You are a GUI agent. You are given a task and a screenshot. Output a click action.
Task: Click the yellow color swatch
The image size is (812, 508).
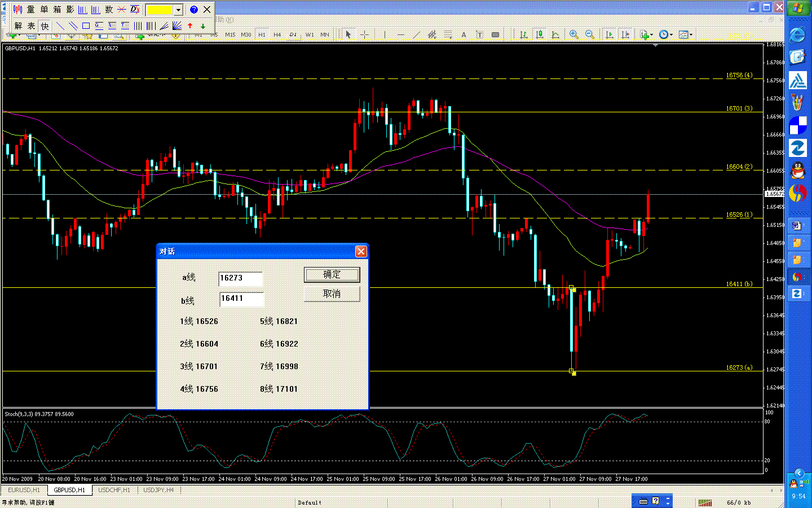pos(160,10)
